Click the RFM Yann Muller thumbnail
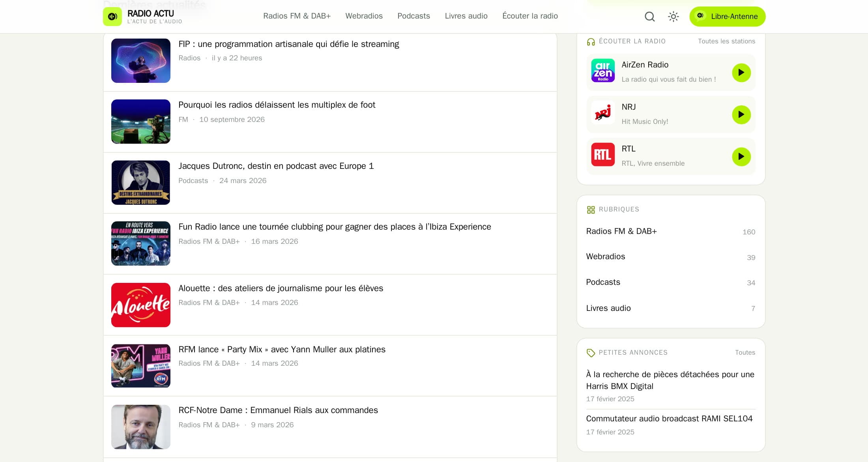Viewport: 868px width, 462px height. pyautogui.click(x=141, y=366)
